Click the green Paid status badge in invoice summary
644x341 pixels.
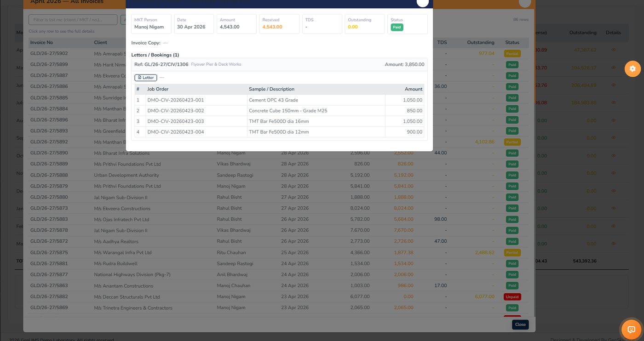pos(397,27)
